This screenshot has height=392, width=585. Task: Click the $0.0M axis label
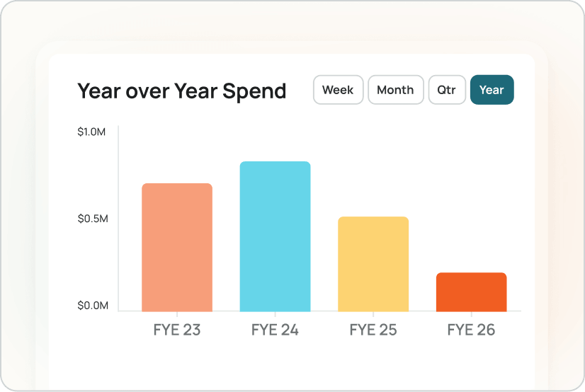(93, 306)
